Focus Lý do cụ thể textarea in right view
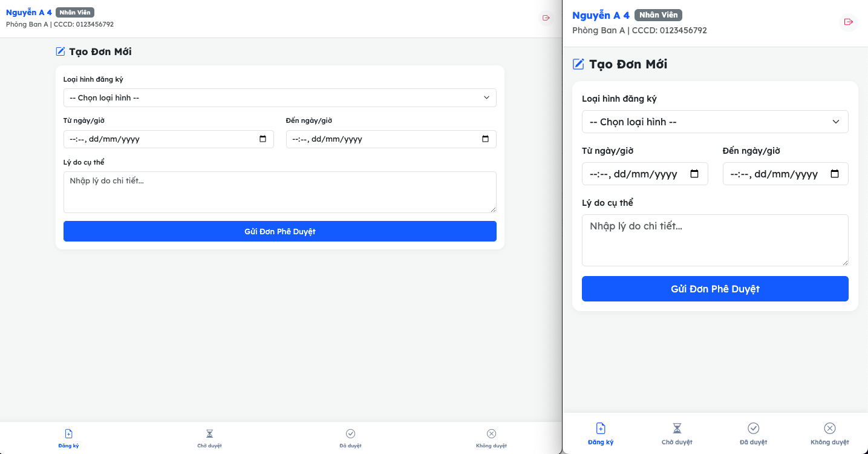 715,240
